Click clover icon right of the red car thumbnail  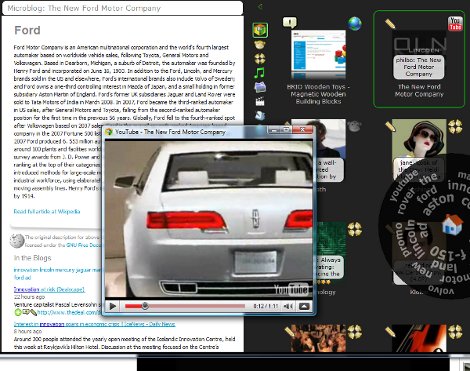pyautogui.click(x=455, y=332)
